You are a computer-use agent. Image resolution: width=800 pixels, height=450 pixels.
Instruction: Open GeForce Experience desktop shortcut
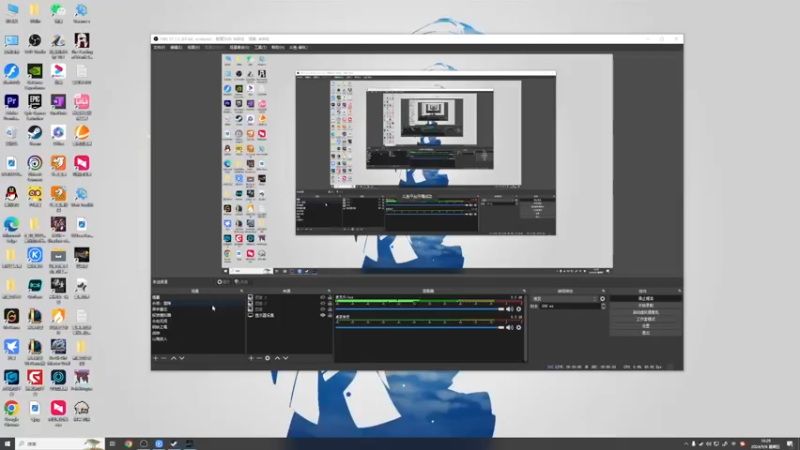click(35, 74)
